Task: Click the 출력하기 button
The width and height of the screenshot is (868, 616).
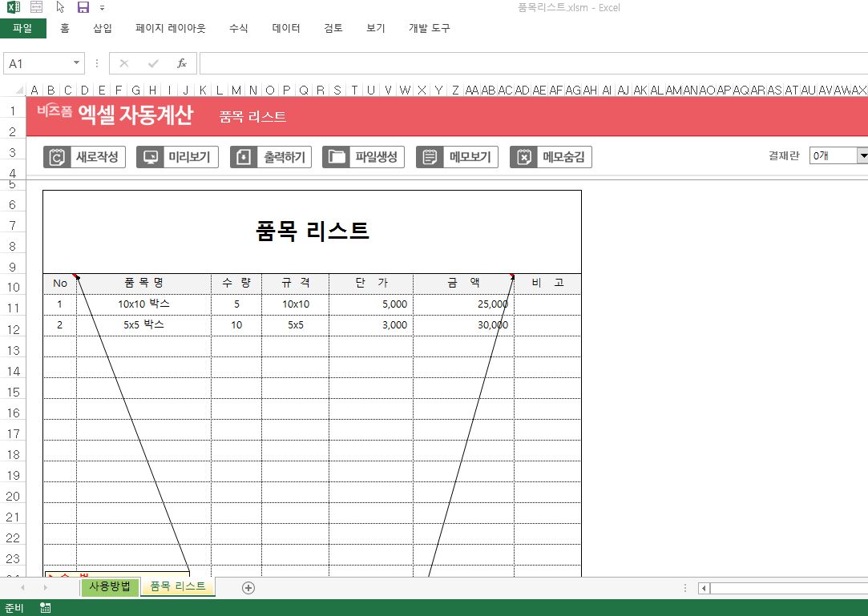Action: click(271, 157)
